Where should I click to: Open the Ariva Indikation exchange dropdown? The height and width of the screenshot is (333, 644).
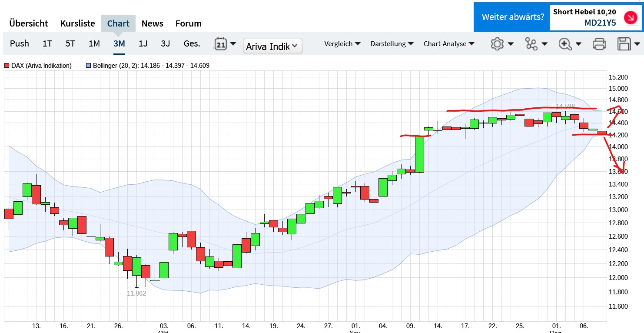click(x=272, y=46)
